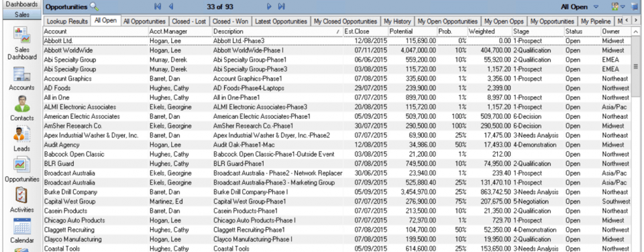
Task: Click the people group icon in header
Action: coord(615,7)
